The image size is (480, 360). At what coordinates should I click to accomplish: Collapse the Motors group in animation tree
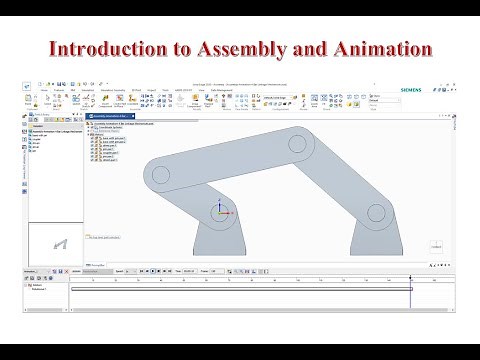click(x=26, y=285)
